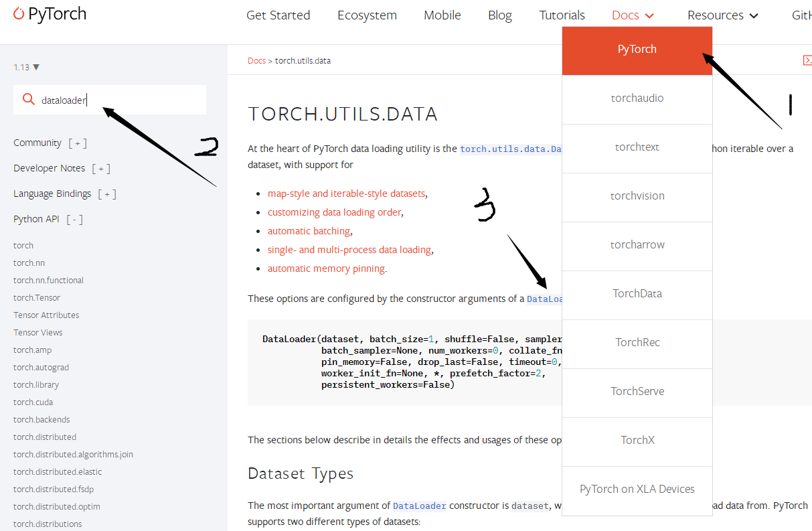Open torch.Tensor in sidebar
Viewport: 812px width, 531px height.
pyautogui.click(x=37, y=298)
